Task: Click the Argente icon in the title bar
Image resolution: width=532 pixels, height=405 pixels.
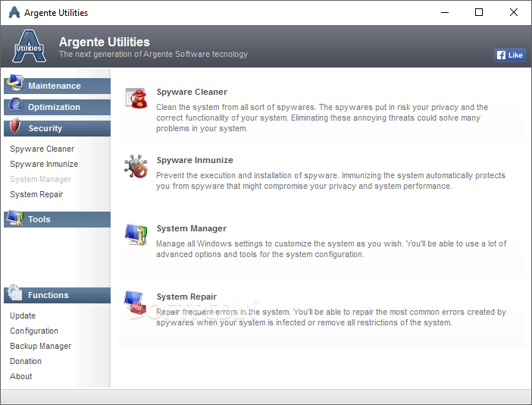Action: [x=14, y=13]
